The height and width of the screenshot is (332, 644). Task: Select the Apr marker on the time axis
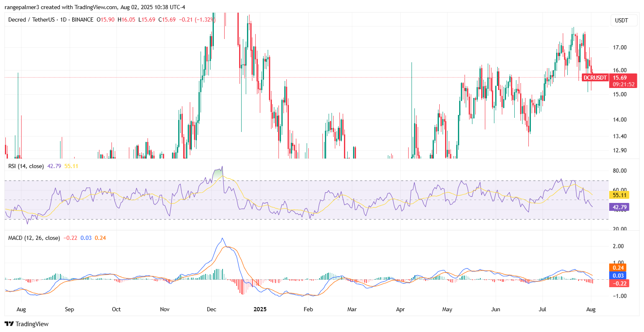coord(400,309)
